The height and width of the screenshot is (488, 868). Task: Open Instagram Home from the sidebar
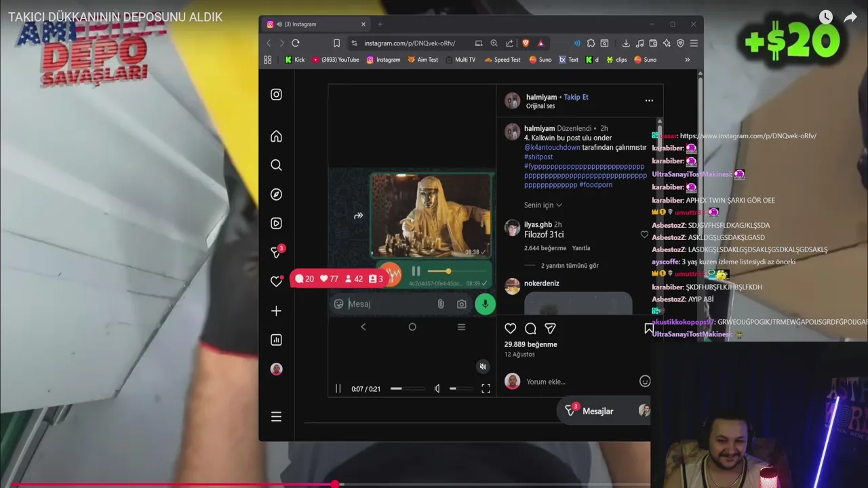[x=276, y=136]
